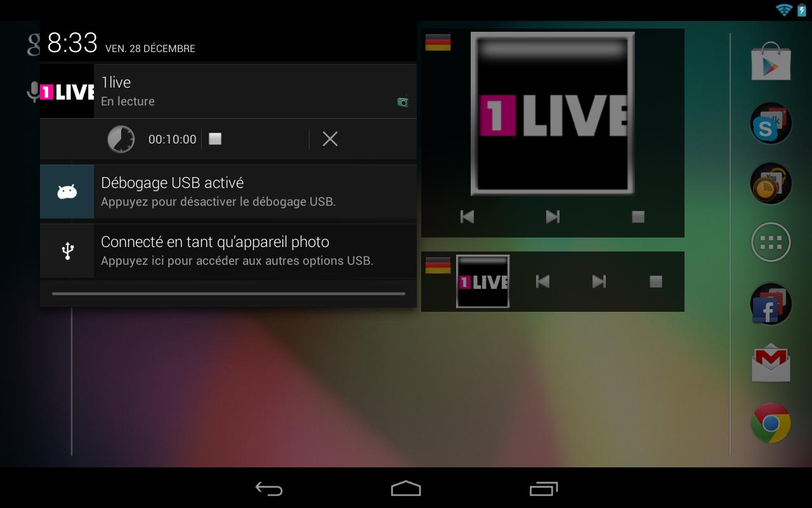Stop playback in the small widget

pos(656,281)
